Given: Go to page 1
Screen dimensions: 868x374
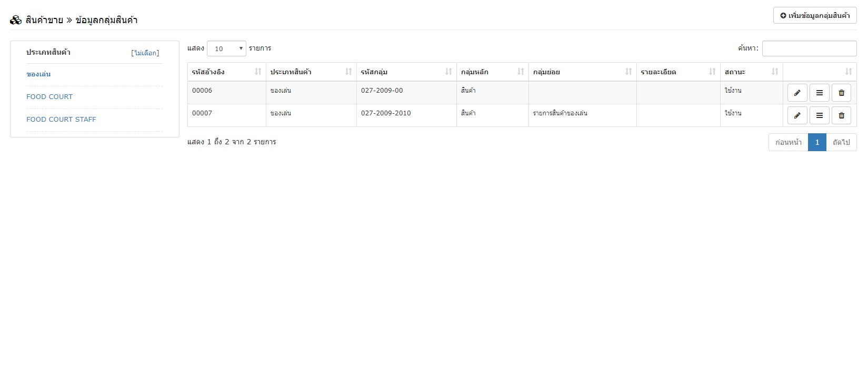Looking at the screenshot, I should (x=817, y=142).
